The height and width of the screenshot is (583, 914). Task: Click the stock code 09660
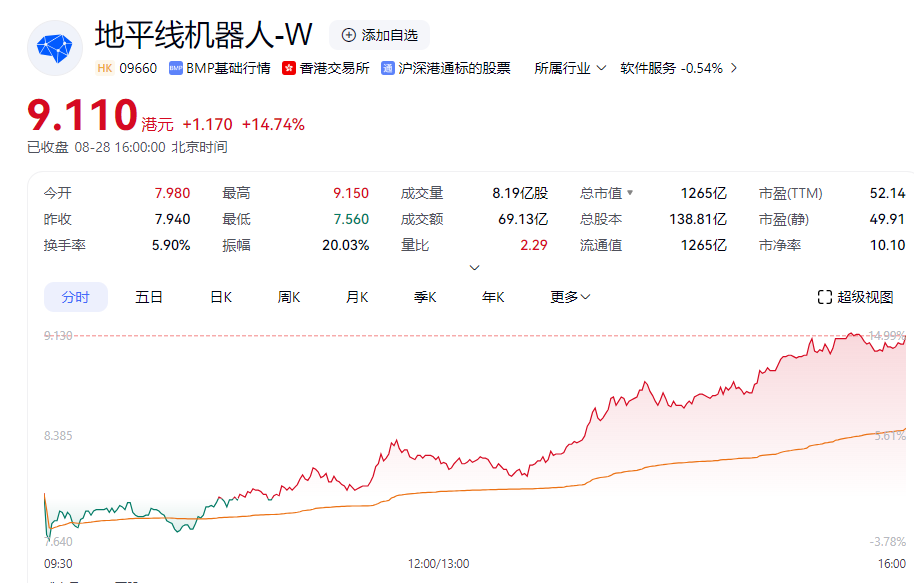pyautogui.click(x=138, y=68)
